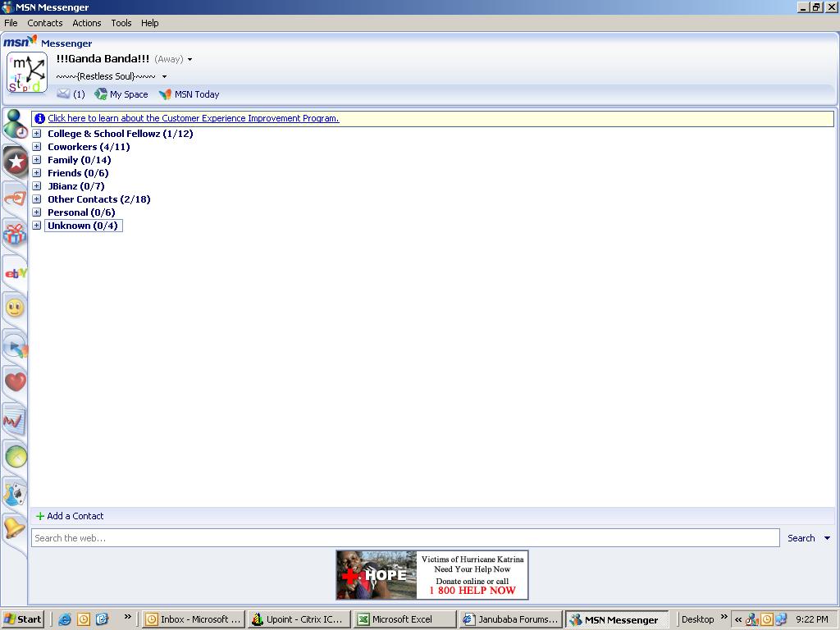Viewport: 840px width, 630px height.
Task: Select the Personal (0/6) group label
Action: pos(81,212)
